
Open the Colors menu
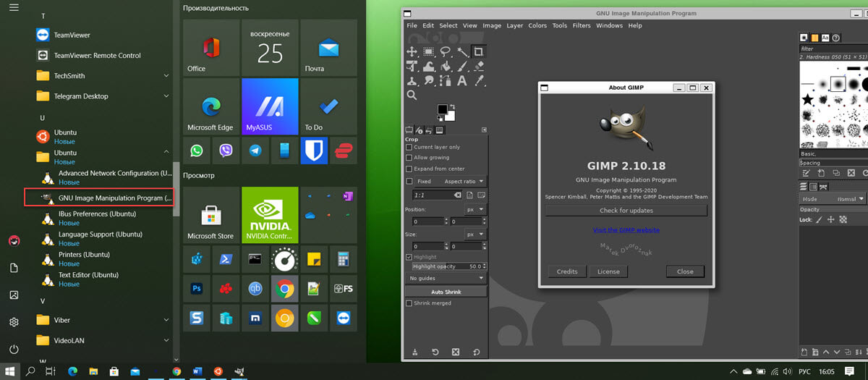tap(537, 25)
